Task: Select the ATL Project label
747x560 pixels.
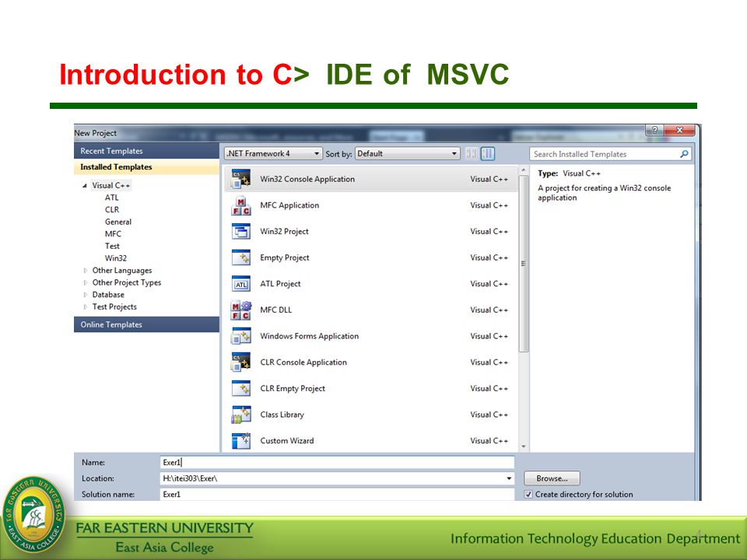Action: click(280, 284)
